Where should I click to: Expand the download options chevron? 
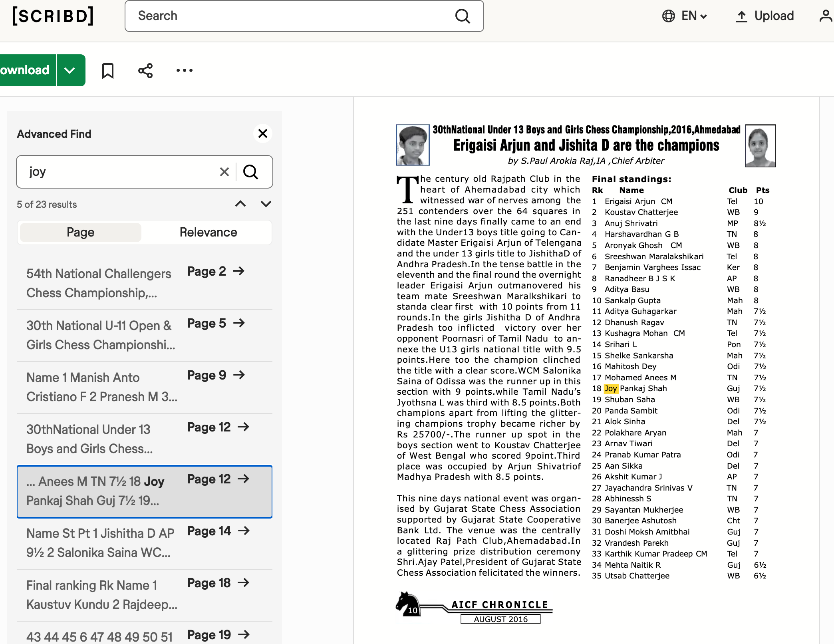click(x=70, y=70)
